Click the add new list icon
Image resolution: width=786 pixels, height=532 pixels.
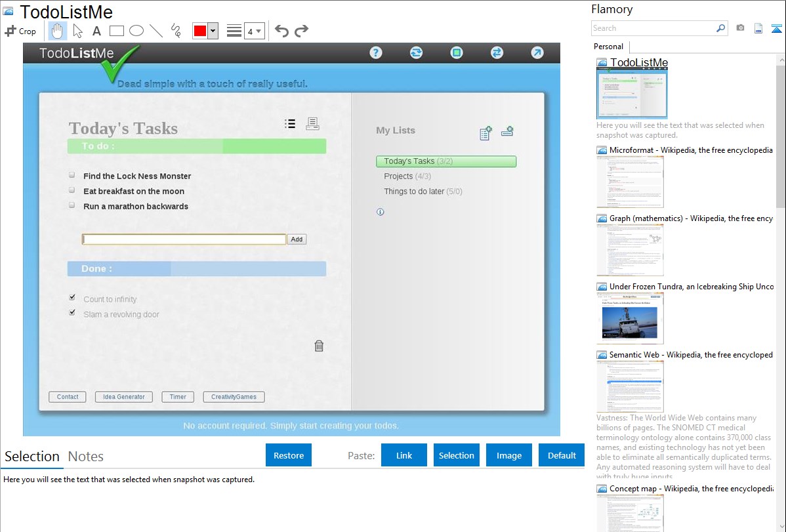coord(486,133)
